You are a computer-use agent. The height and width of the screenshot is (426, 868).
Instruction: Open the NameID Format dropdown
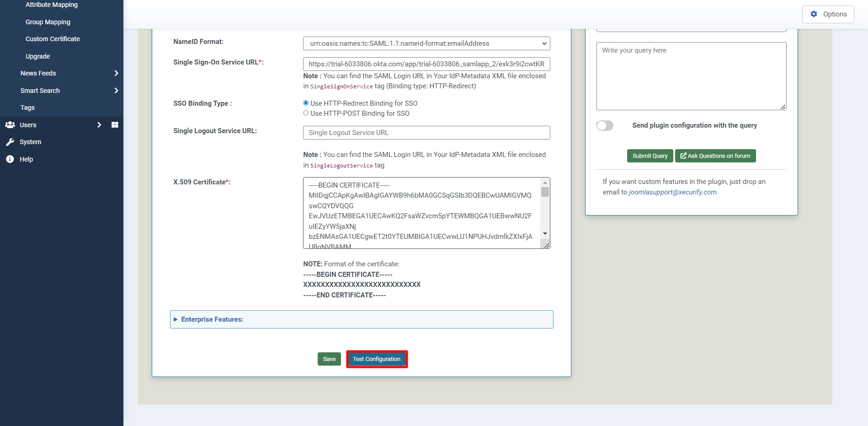426,43
